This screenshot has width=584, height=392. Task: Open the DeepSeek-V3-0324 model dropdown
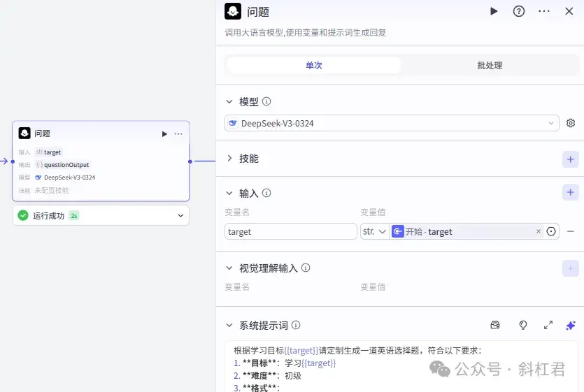coord(392,123)
